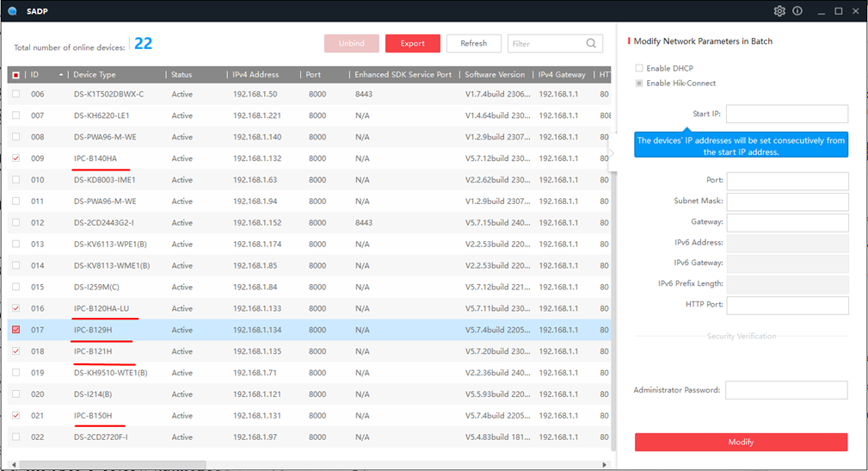
Task: Click the Export button
Action: coord(412,43)
